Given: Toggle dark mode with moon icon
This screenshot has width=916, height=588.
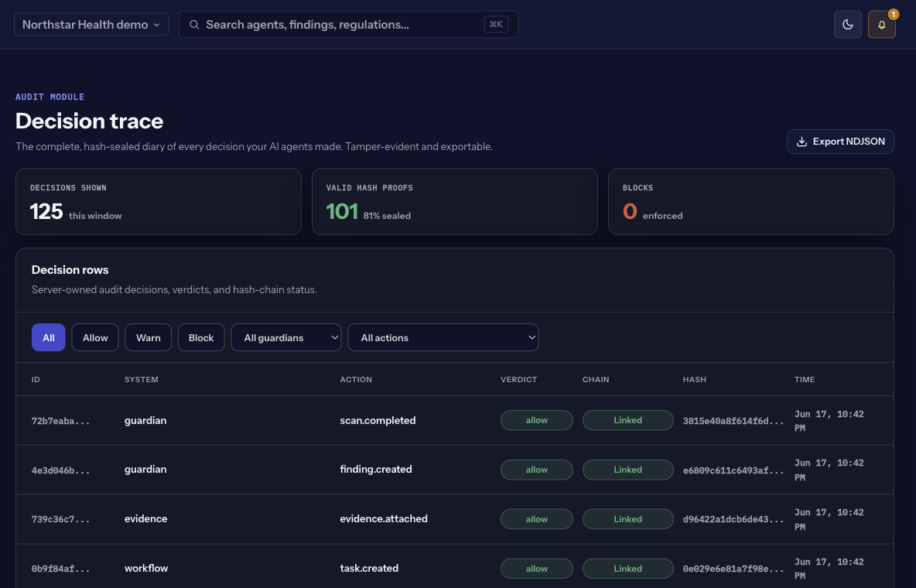Looking at the screenshot, I should pyautogui.click(x=848, y=25).
